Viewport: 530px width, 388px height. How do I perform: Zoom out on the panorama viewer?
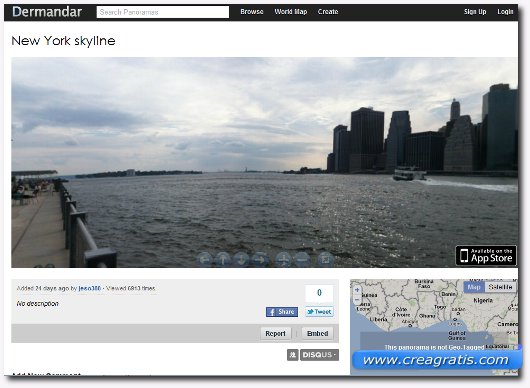pos(302,260)
